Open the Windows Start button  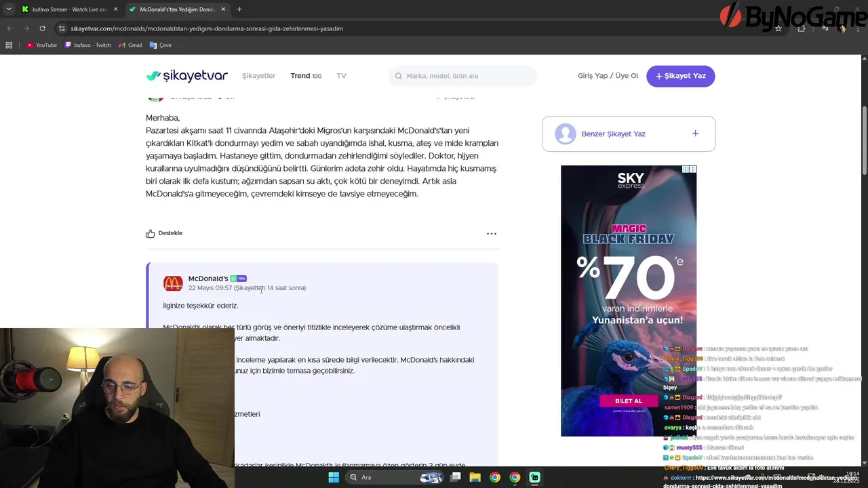(334, 477)
